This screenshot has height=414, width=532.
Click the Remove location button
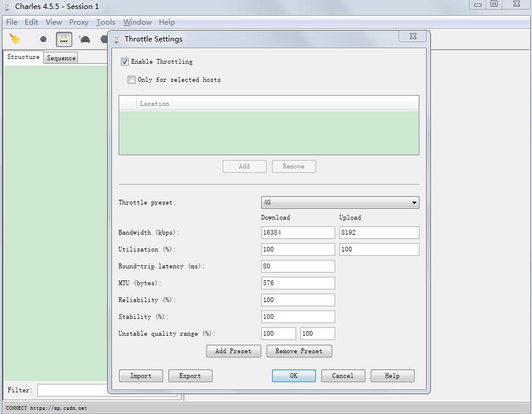pyautogui.click(x=294, y=166)
